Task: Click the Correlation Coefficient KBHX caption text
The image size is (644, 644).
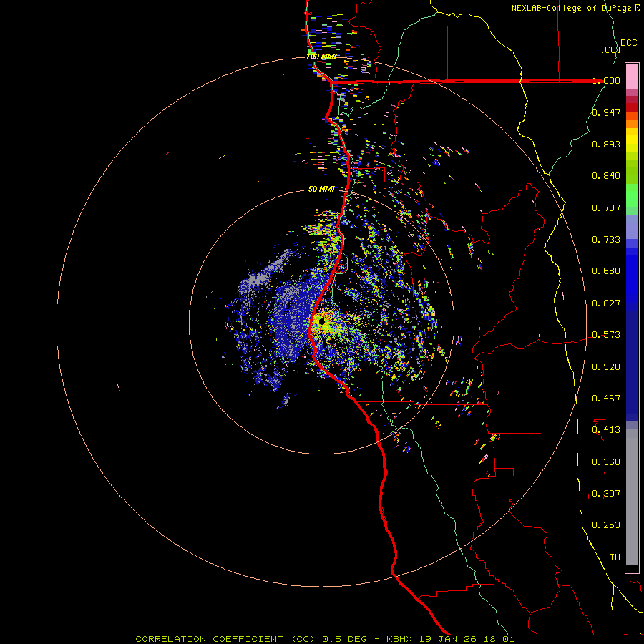Action: click(x=324, y=639)
